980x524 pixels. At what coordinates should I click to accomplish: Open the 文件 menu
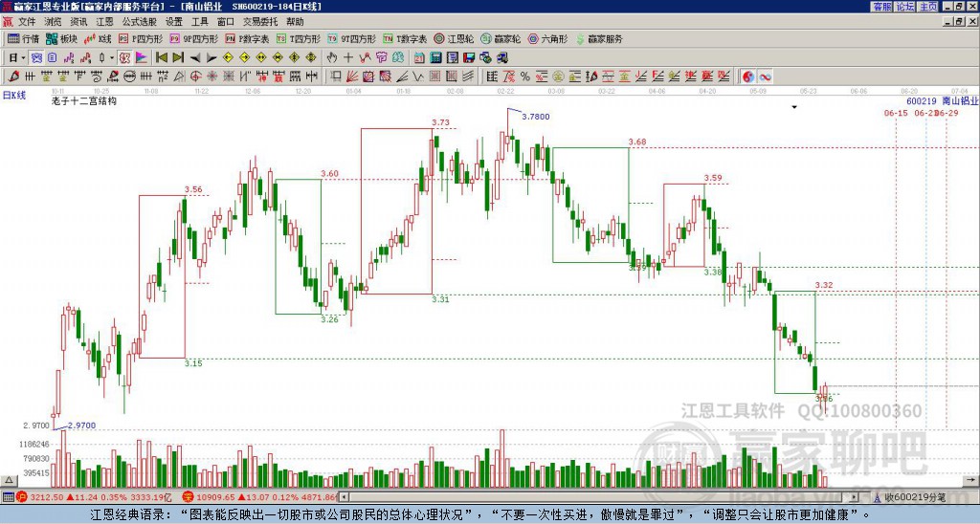click(27, 22)
